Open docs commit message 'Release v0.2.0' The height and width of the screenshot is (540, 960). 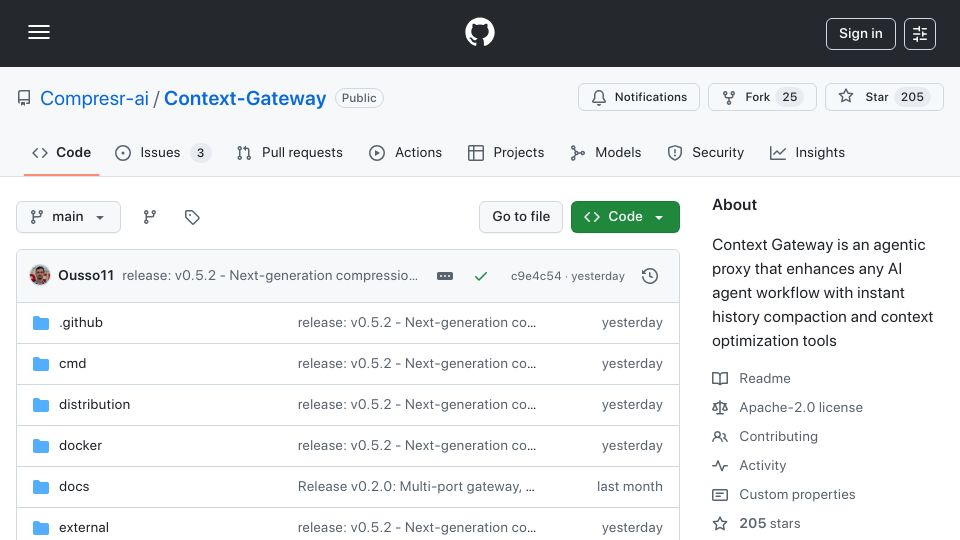(x=416, y=487)
